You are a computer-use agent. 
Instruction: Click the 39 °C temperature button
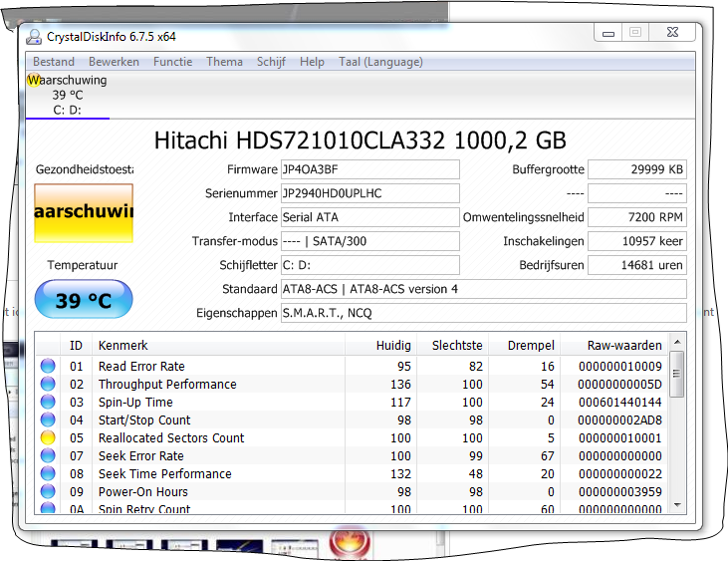pos(84,300)
